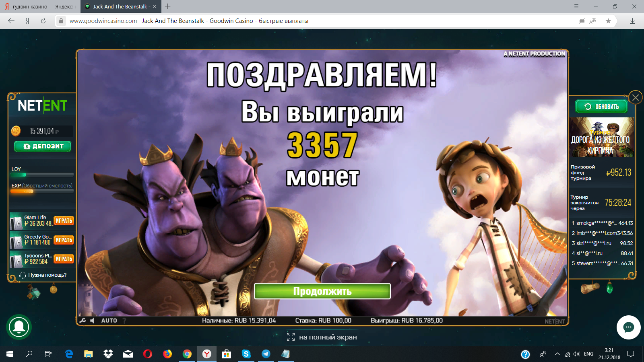Open Windows taskbar search
Image resolution: width=644 pixels, height=362 pixels.
point(29,354)
